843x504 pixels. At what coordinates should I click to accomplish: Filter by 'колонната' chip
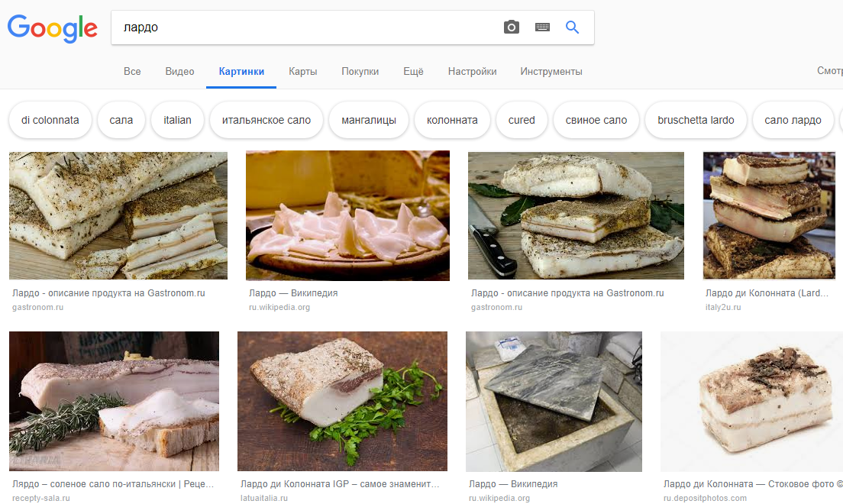452,120
